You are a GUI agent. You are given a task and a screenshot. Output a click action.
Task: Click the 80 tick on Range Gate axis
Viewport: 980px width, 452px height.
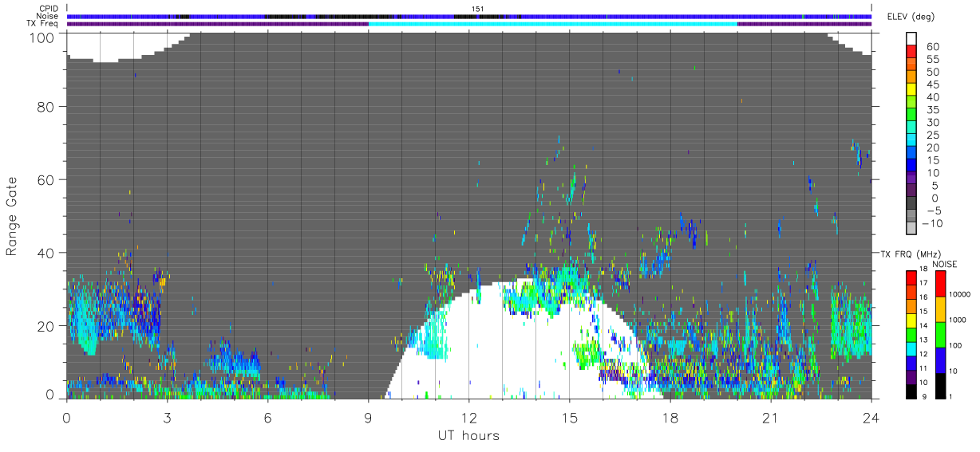click(47, 107)
